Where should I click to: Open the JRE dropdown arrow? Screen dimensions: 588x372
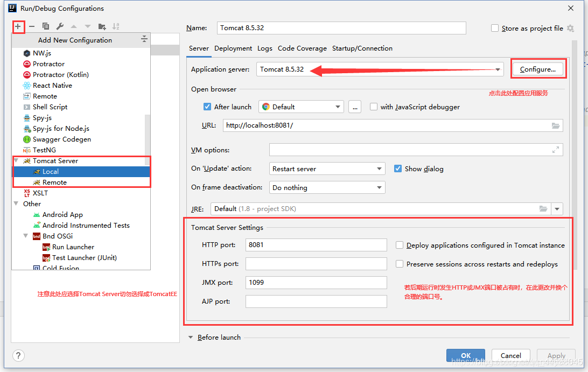pos(557,209)
